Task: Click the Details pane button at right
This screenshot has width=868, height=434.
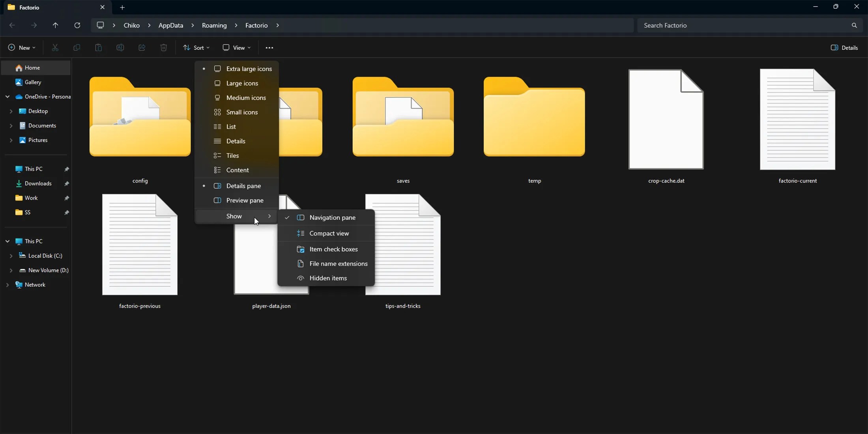Action: pyautogui.click(x=844, y=48)
